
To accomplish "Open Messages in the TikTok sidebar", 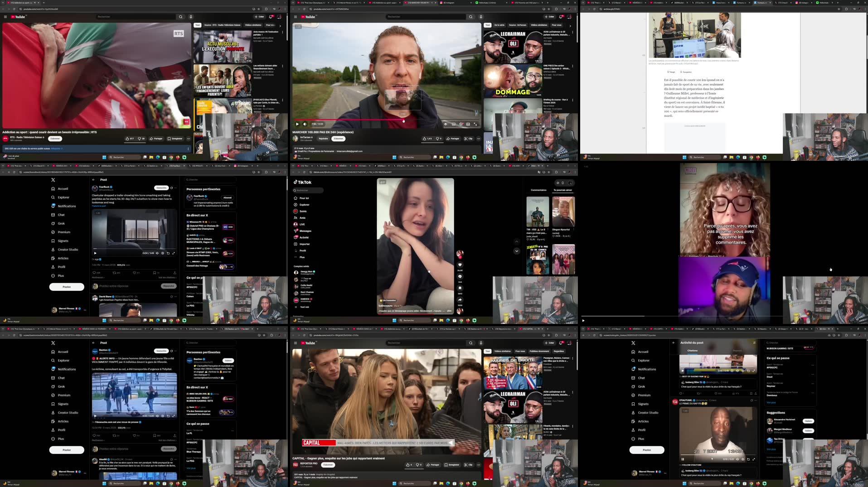I will (305, 231).
